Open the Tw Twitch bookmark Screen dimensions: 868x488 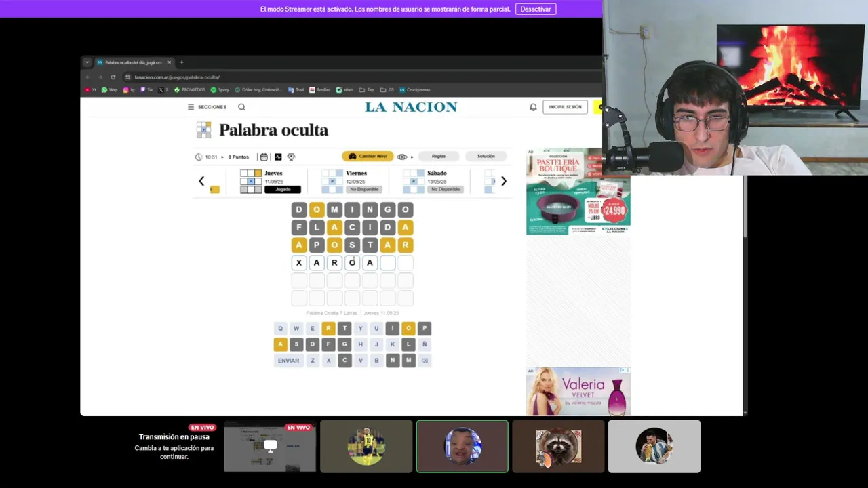[x=146, y=89]
